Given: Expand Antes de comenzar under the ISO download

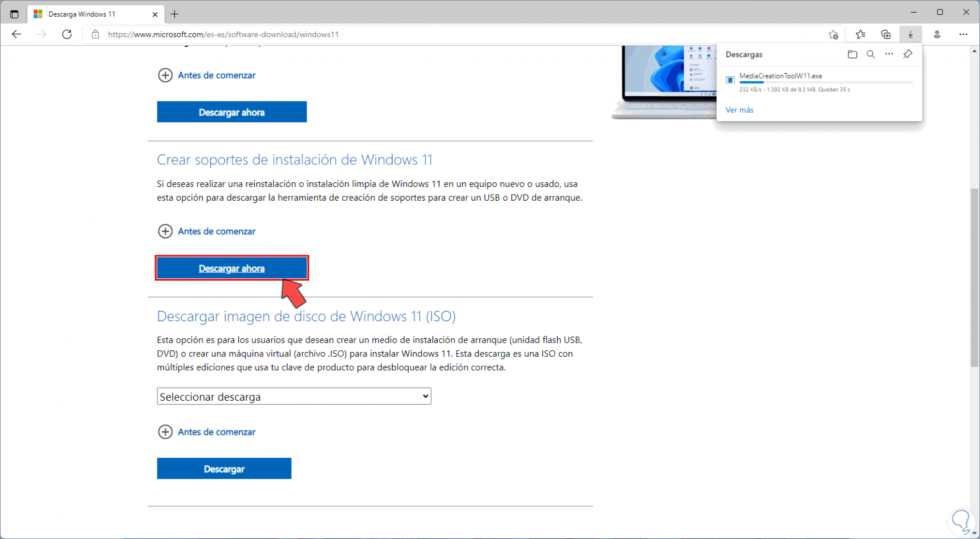Looking at the screenshot, I should click(x=207, y=432).
